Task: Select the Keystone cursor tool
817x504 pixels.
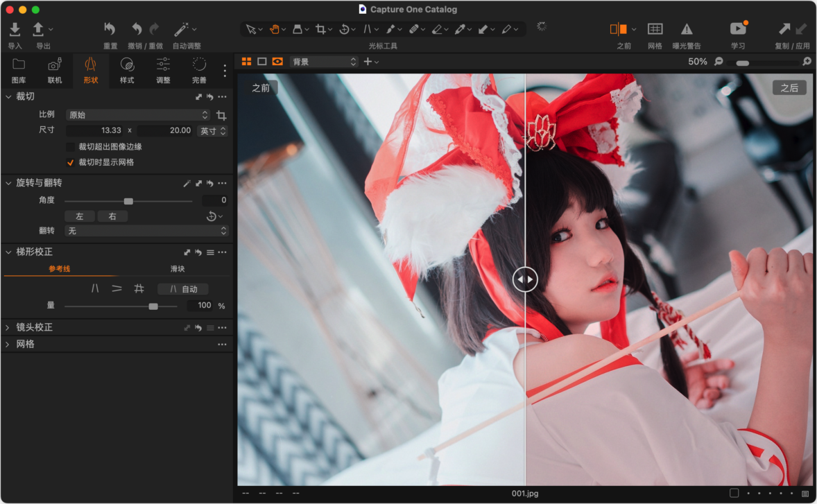Action: 368,30
